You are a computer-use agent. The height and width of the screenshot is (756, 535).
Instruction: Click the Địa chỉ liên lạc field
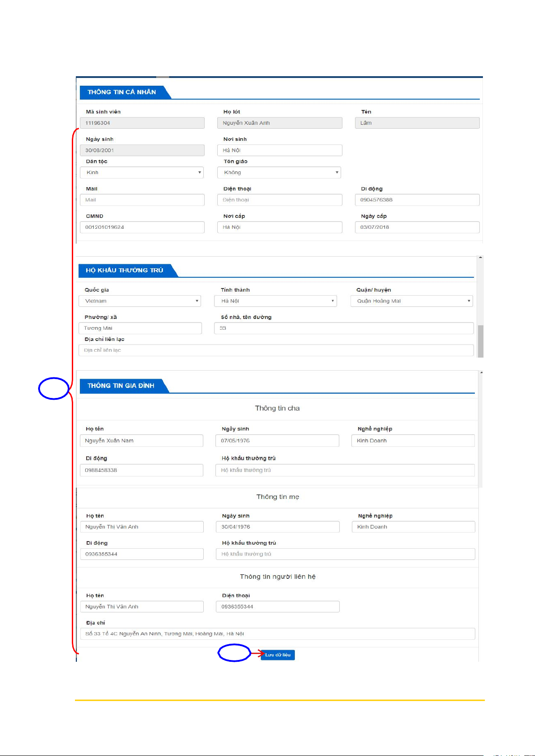(x=276, y=350)
